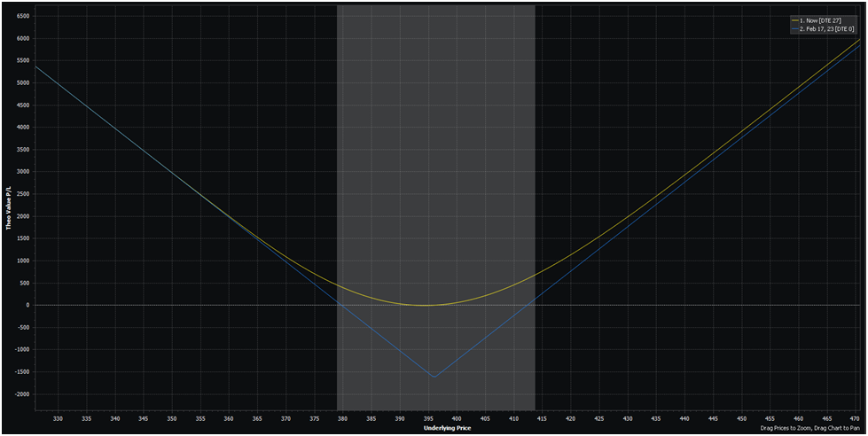Click the 0 label on the P/L axis
Viewport: 868px width, 436px height.
[27, 305]
